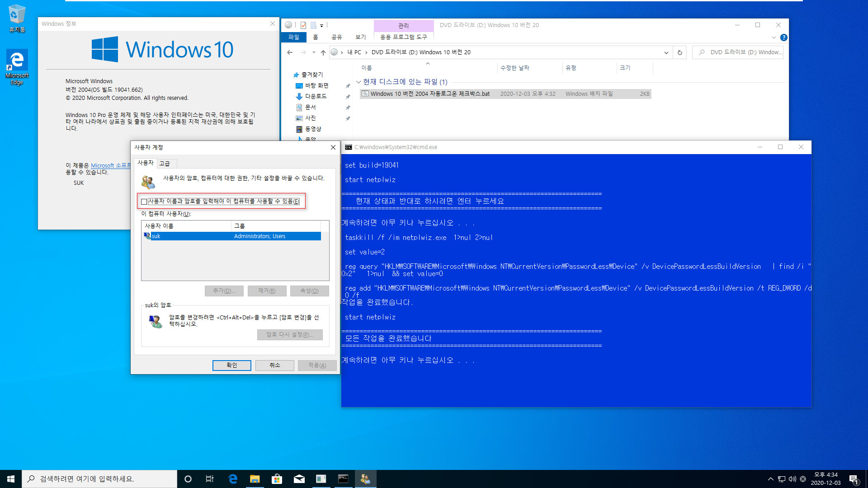Click 내 PC in the address breadcrumb
Viewport: 868px width, 488px height.
pos(354,52)
